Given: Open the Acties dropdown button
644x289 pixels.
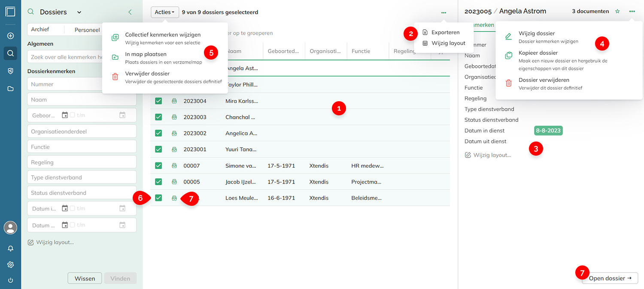Looking at the screenshot, I should (x=165, y=12).
